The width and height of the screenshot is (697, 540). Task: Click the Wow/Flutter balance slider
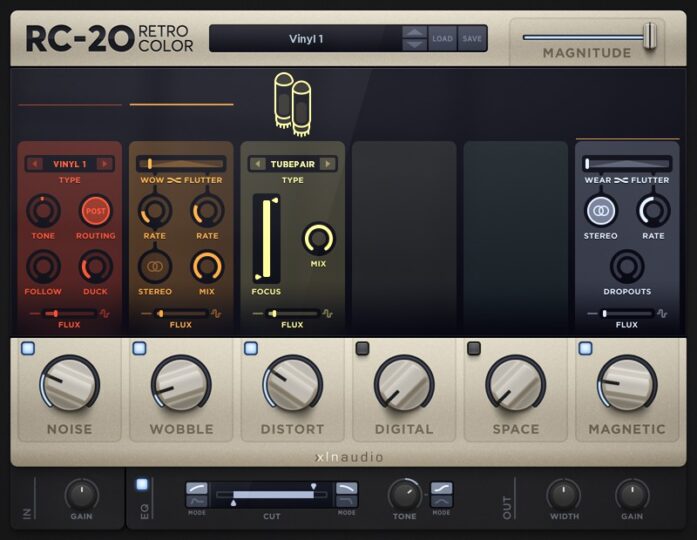tap(181, 164)
